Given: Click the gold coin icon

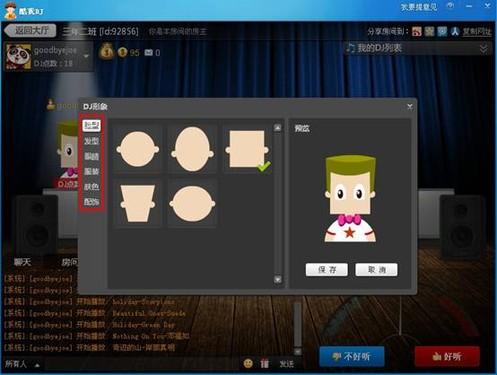Looking at the screenshot, I should (123, 52).
